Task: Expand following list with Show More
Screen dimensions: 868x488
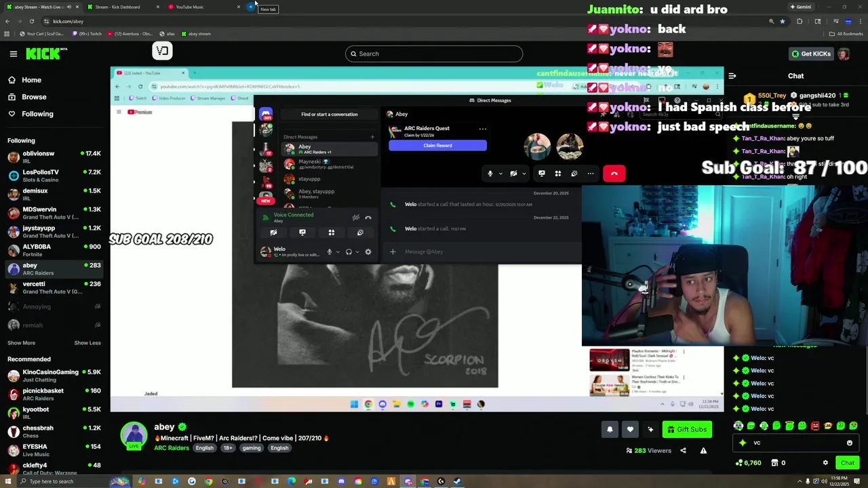Action: pyautogui.click(x=21, y=343)
